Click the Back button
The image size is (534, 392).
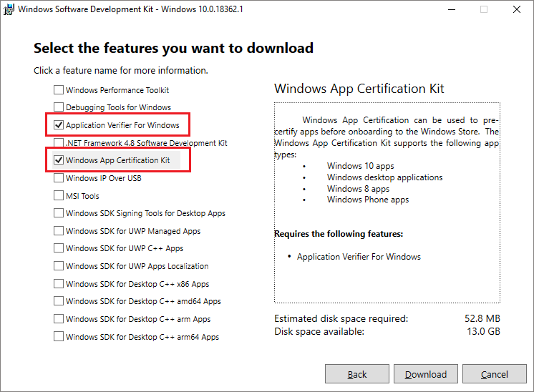click(x=357, y=374)
